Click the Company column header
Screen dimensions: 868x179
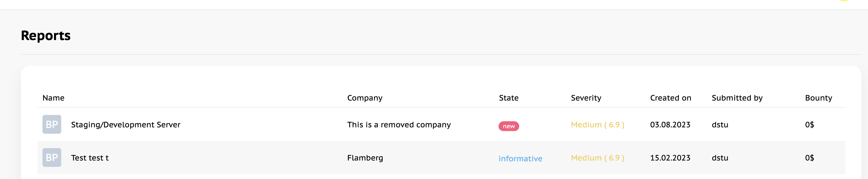(x=365, y=98)
